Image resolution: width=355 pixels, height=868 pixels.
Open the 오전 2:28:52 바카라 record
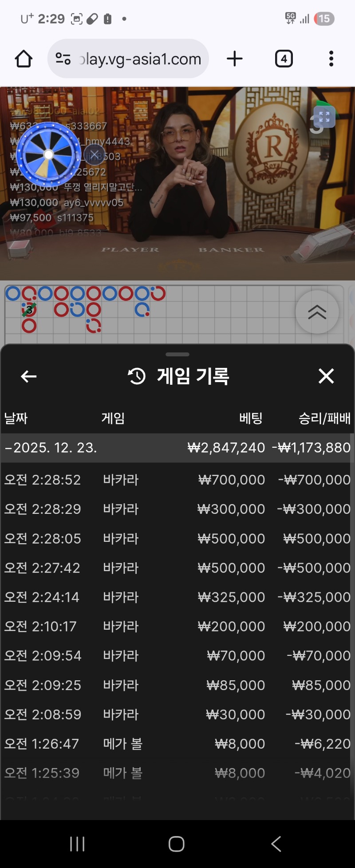click(177, 480)
